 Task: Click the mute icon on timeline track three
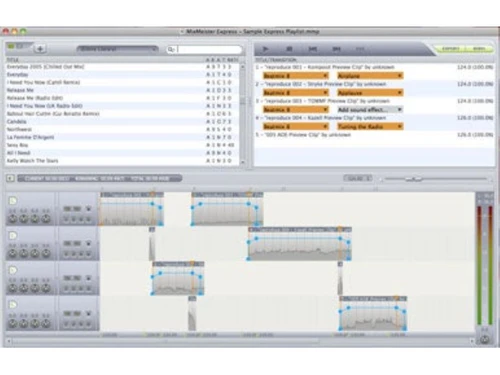(x=88, y=278)
